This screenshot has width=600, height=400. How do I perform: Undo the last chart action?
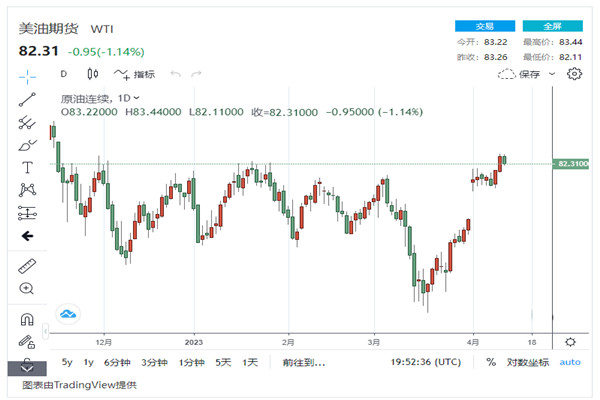click(176, 73)
